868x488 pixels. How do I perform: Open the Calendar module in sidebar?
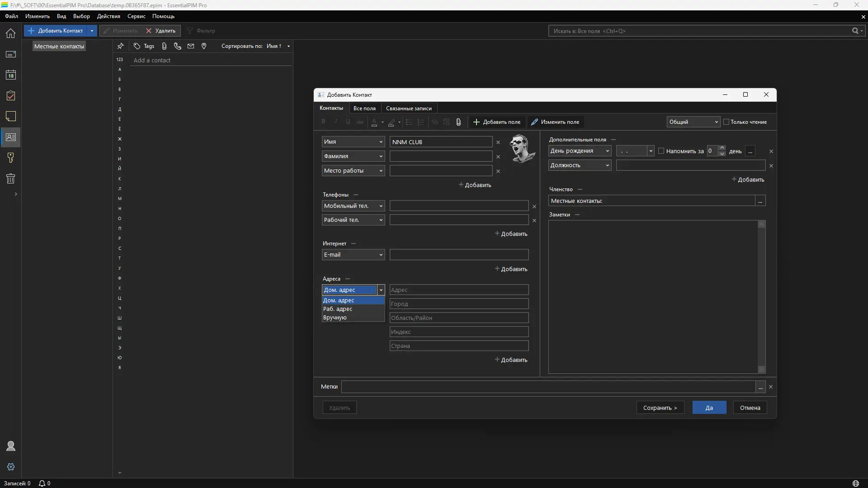click(x=11, y=75)
